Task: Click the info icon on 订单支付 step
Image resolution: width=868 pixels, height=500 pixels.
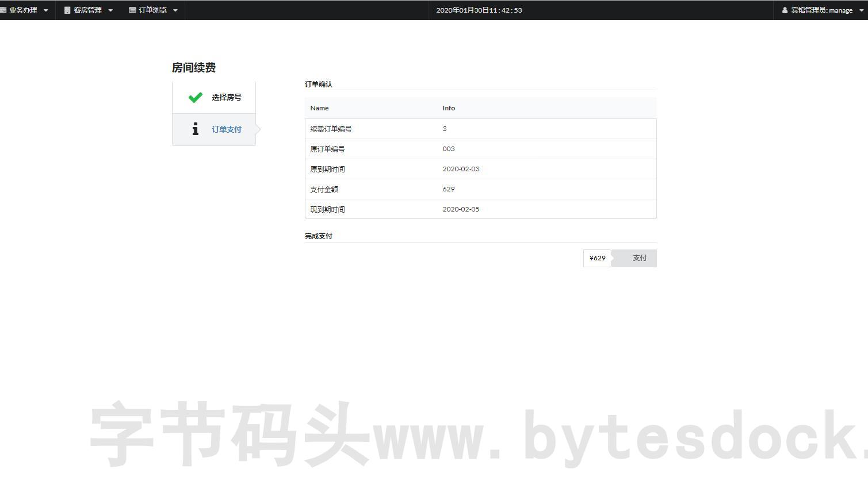Action: pos(195,129)
